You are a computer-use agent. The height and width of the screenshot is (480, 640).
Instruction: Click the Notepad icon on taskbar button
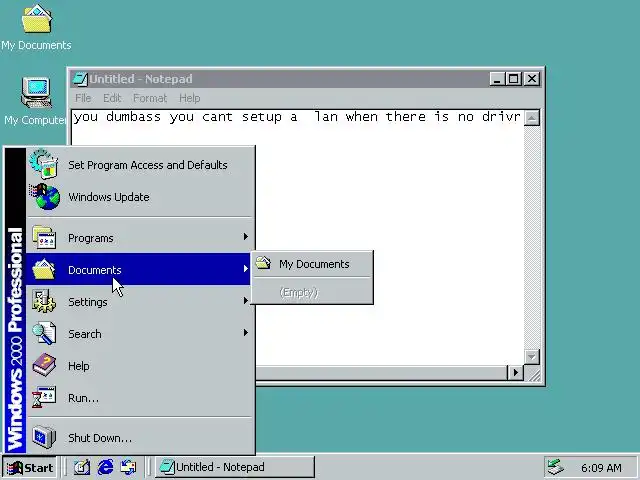pos(167,467)
